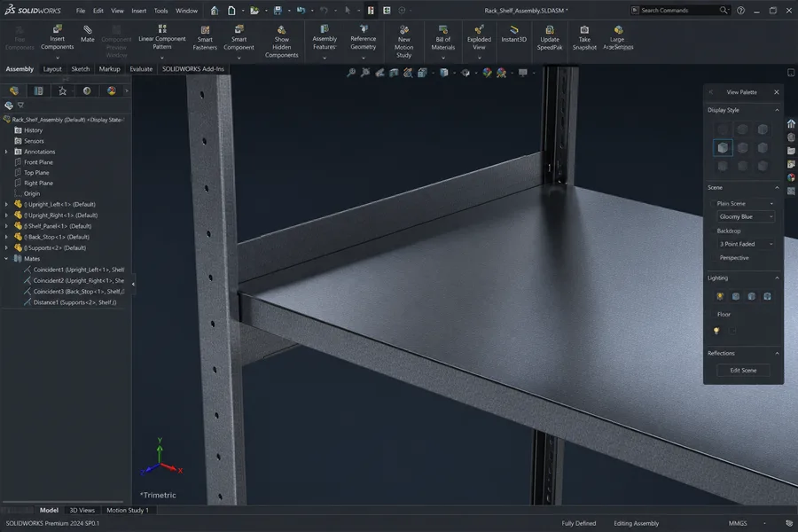Screen dimensions: 798x532
Task: Close the View Palette panel
Action: [x=776, y=92]
